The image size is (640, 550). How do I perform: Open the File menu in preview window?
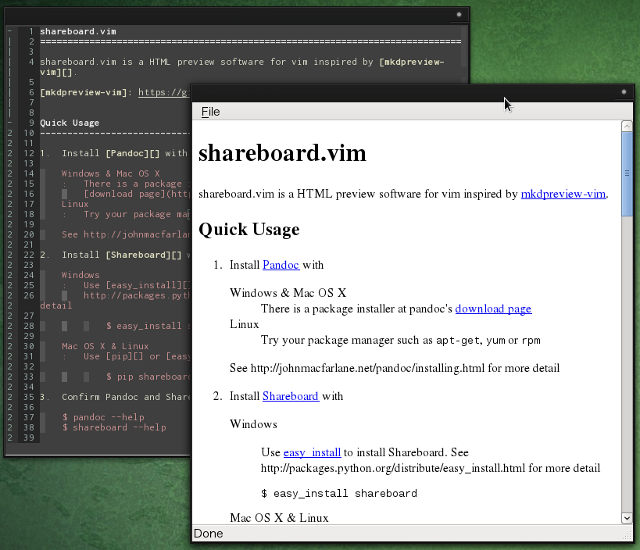click(210, 112)
